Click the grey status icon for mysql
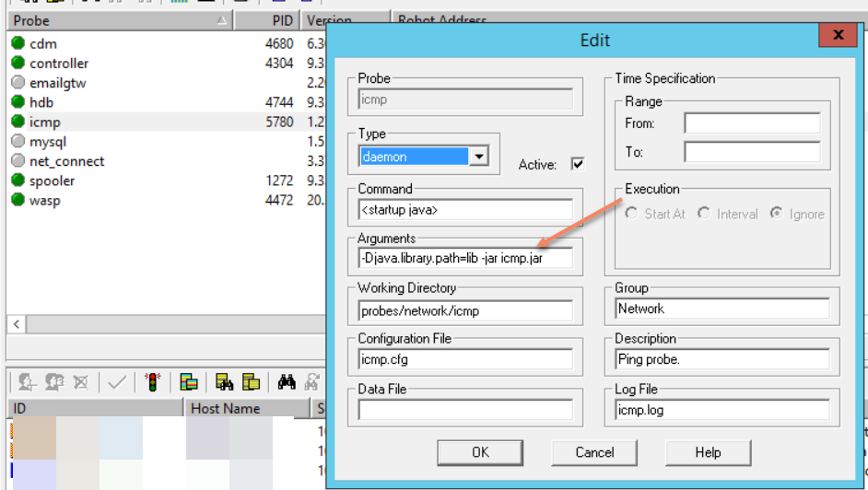868x490 pixels. pyautogui.click(x=18, y=141)
